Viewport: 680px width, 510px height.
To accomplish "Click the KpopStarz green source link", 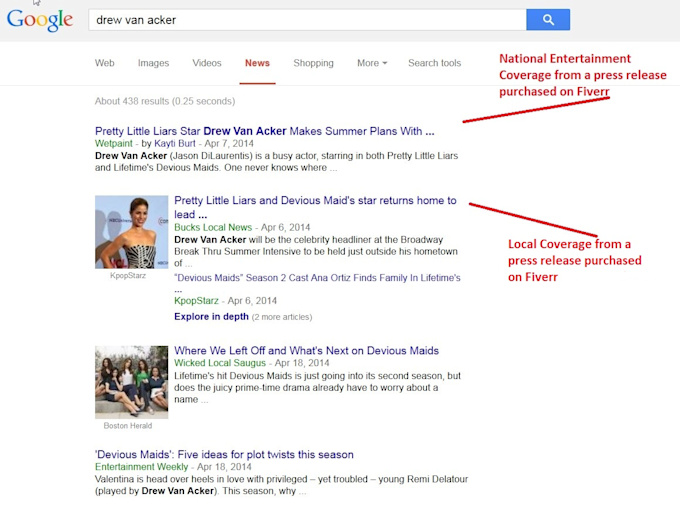I will [196, 301].
